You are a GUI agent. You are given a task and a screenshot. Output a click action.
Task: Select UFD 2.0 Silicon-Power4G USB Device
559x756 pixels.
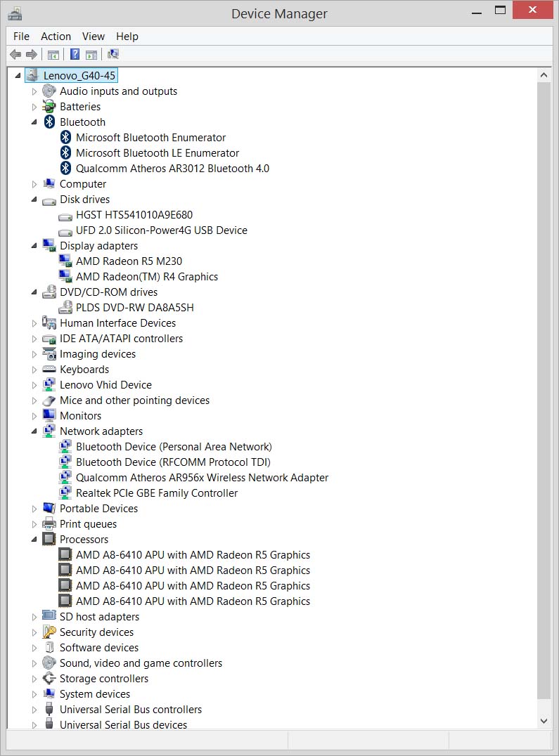pyautogui.click(x=162, y=230)
